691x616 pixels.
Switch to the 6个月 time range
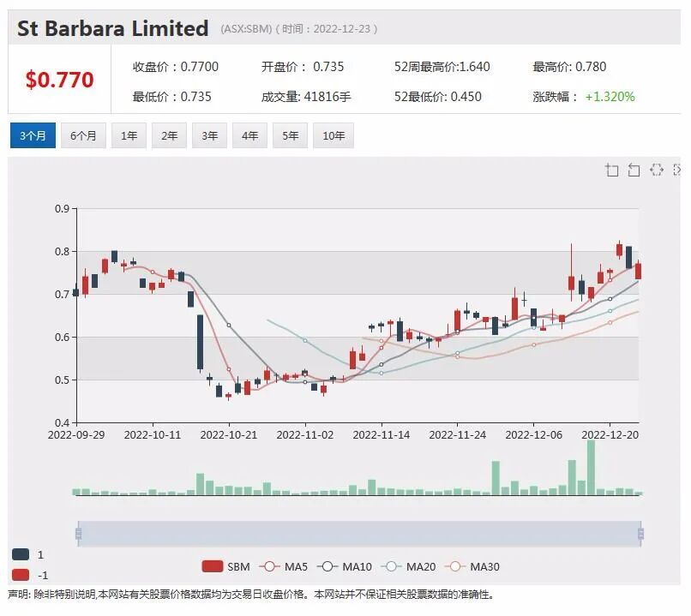point(83,135)
